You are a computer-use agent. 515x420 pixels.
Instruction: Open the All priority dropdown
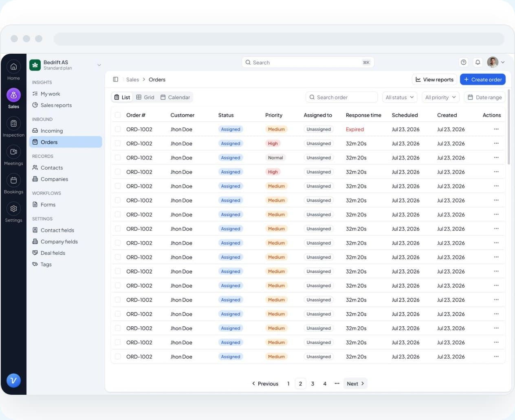[440, 97]
